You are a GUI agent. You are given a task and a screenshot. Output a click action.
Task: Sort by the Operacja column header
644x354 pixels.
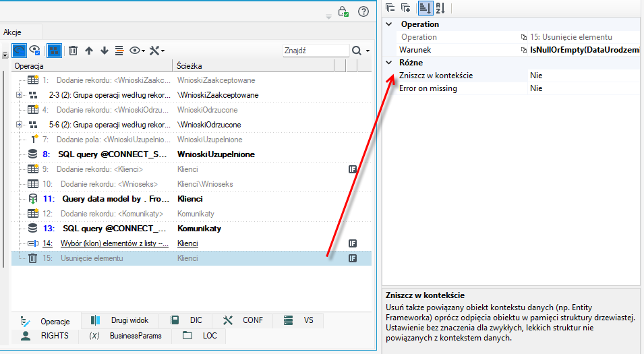tap(92, 65)
